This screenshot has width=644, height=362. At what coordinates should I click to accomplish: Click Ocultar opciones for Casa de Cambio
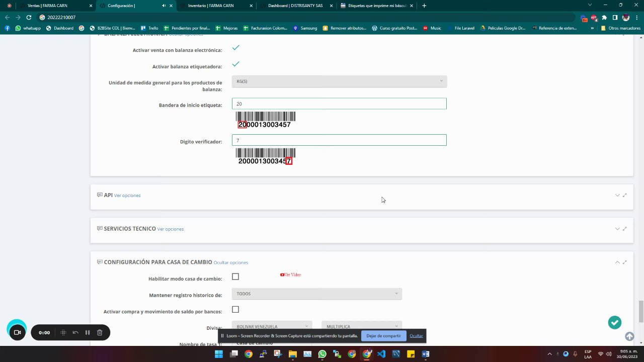pyautogui.click(x=231, y=262)
